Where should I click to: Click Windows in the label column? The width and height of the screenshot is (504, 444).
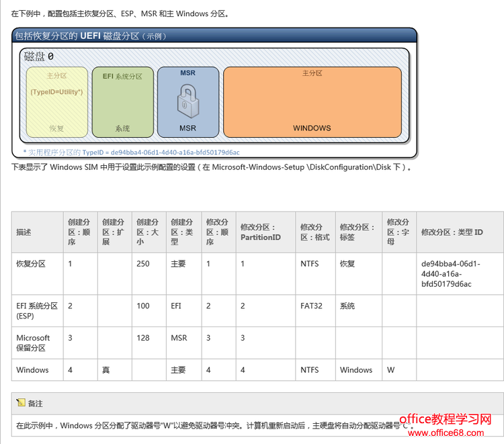(356, 370)
